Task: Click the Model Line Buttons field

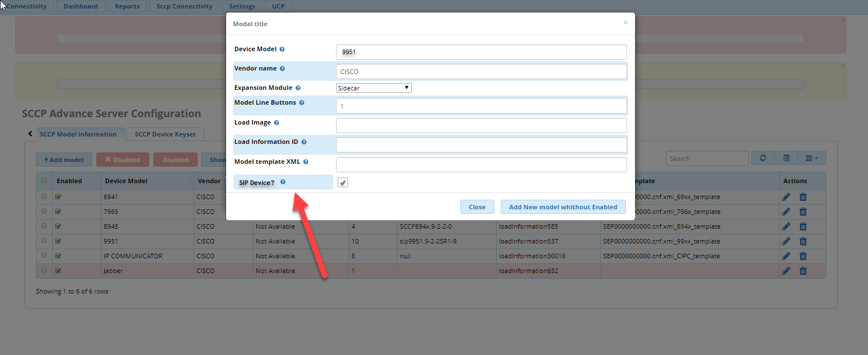Action: pyautogui.click(x=481, y=106)
